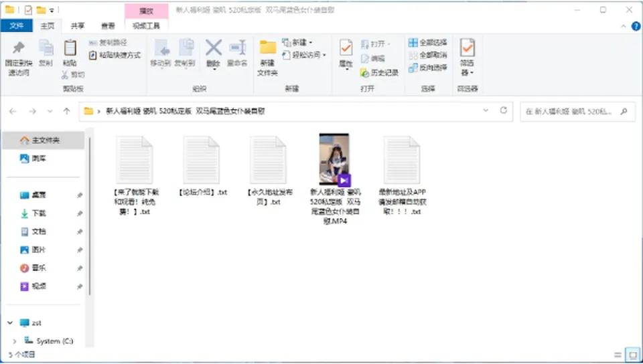Click the Paste clipboard icon
This screenshot has width=643, height=364.
(x=70, y=48)
